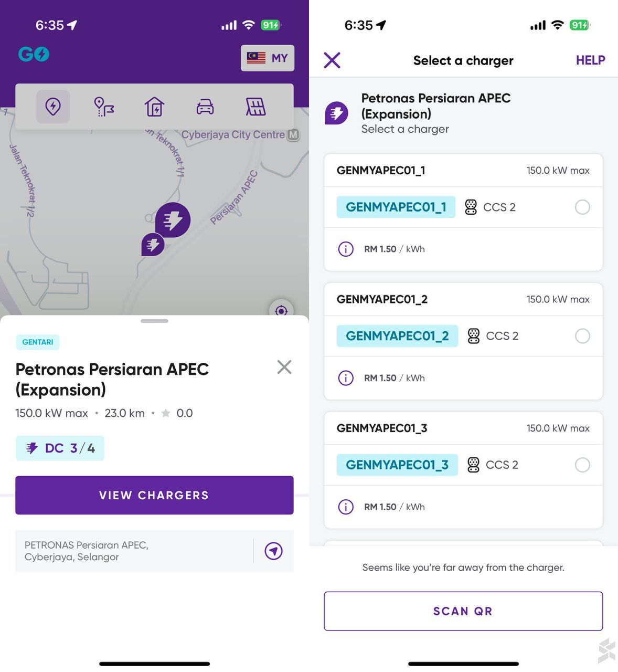Tap the large charger map pin
The image size is (618, 672).
(x=173, y=219)
